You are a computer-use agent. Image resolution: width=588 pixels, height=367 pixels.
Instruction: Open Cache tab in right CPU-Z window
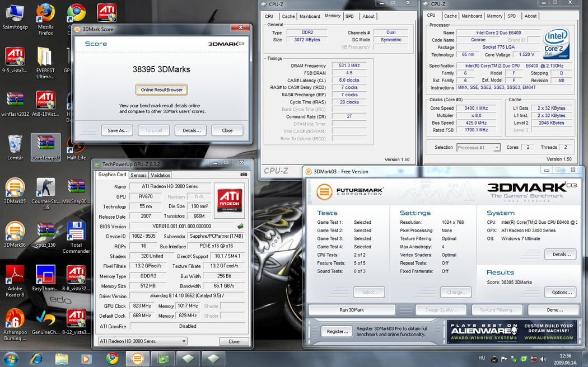pos(450,16)
